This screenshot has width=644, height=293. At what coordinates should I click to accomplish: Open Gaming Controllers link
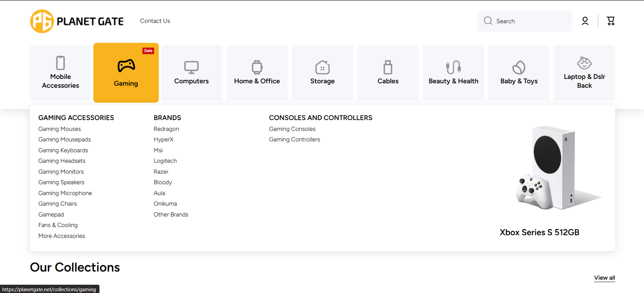[x=295, y=139]
